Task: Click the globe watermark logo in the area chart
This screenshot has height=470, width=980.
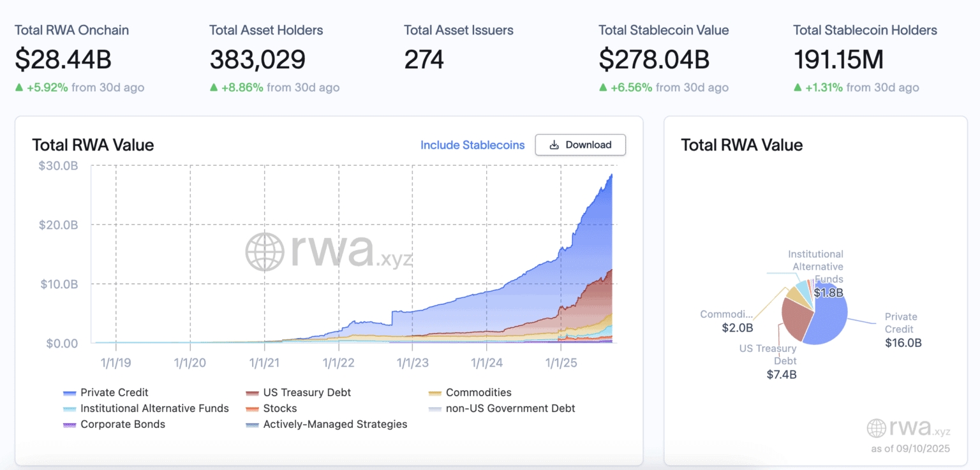Action: coord(264,251)
